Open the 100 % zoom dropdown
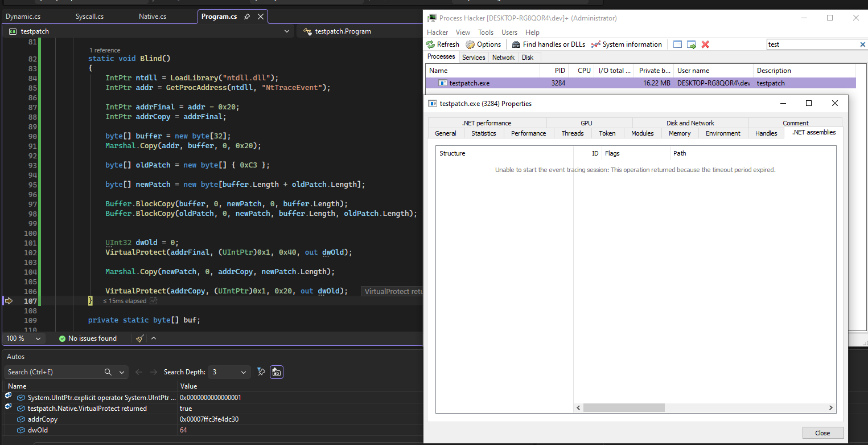868x445 pixels. (x=23, y=338)
